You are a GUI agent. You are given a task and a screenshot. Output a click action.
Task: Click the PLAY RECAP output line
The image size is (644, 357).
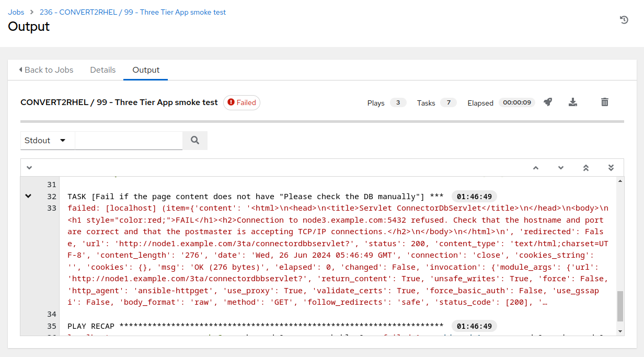256,326
